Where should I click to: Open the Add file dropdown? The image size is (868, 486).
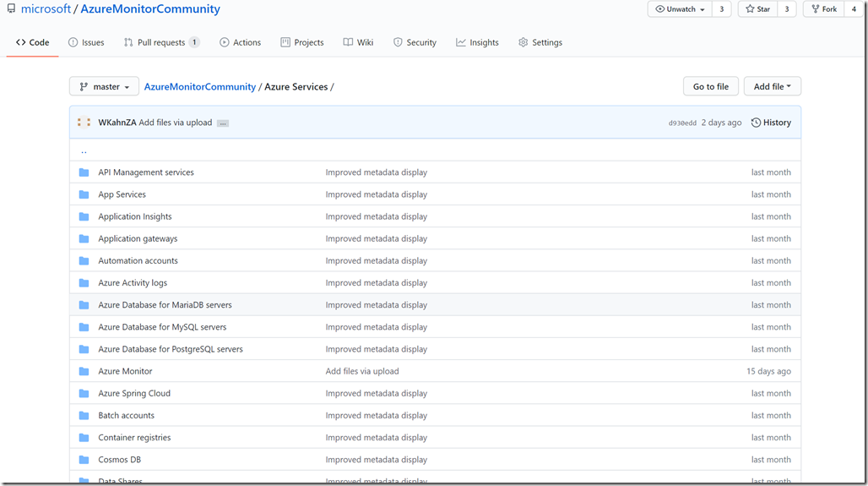(x=773, y=86)
